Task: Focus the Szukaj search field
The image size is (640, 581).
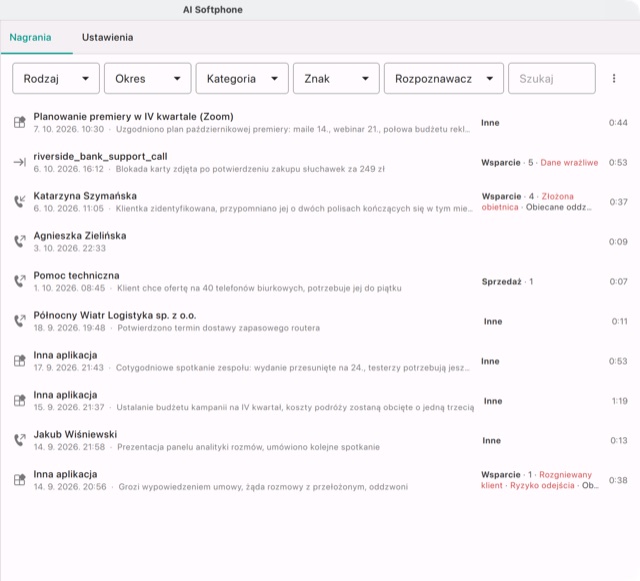Action: (x=552, y=78)
